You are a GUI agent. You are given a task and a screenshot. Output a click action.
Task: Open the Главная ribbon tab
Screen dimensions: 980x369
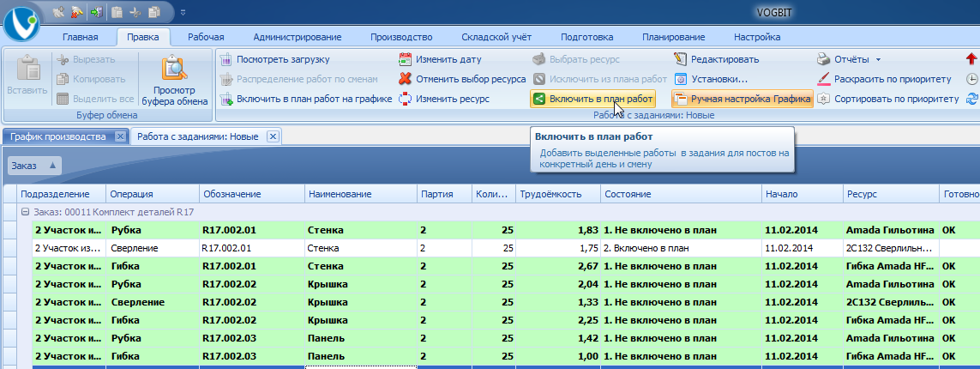coord(81,37)
